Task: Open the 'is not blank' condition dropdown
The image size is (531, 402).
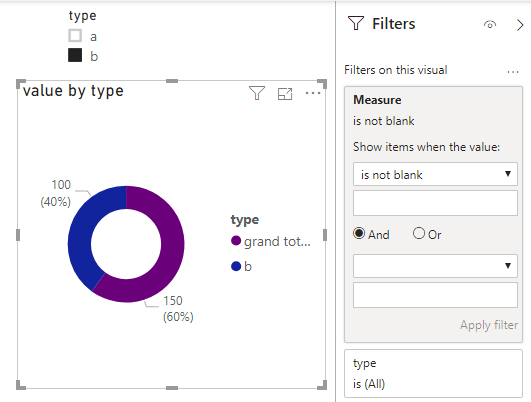Action: [x=435, y=174]
